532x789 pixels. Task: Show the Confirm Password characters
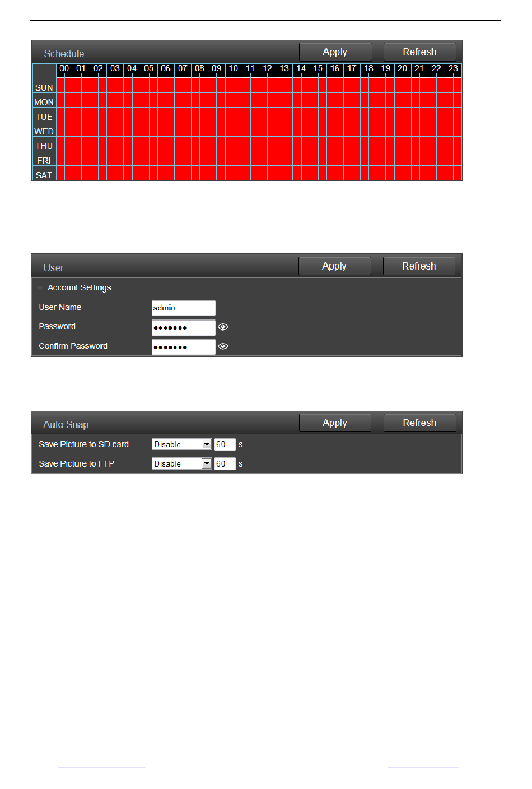point(223,346)
